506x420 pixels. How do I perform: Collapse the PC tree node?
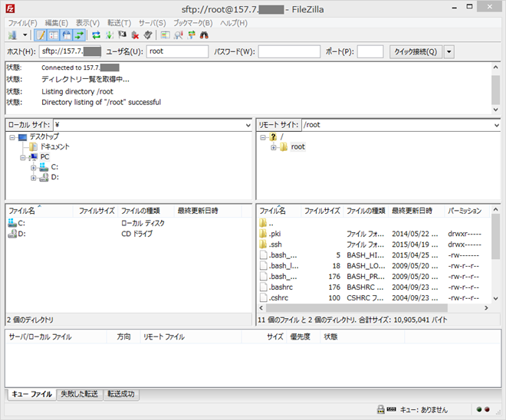23,158
